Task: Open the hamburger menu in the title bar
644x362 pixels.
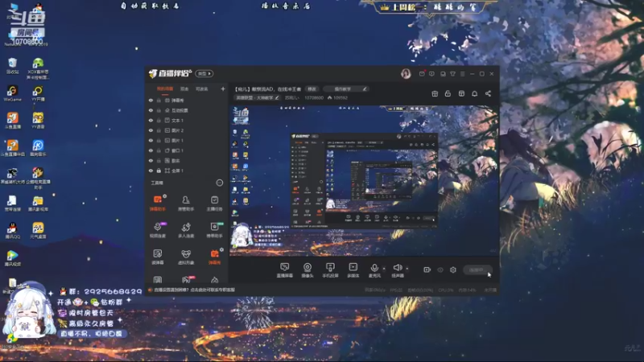Action: pyautogui.click(x=462, y=74)
